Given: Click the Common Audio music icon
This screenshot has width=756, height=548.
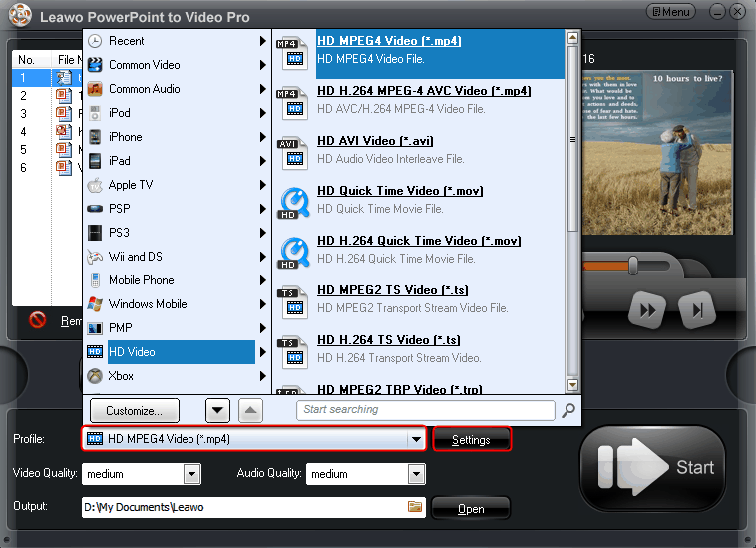Looking at the screenshot, I should pos(95,89).
